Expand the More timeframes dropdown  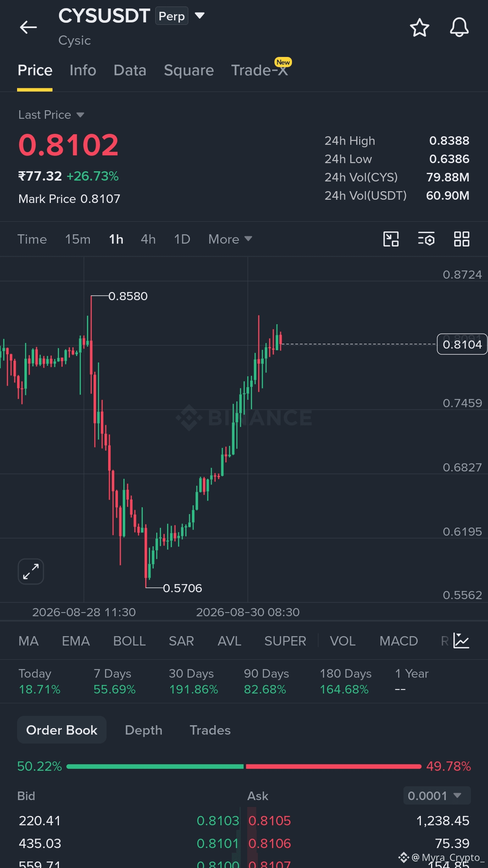coord(230,239)
